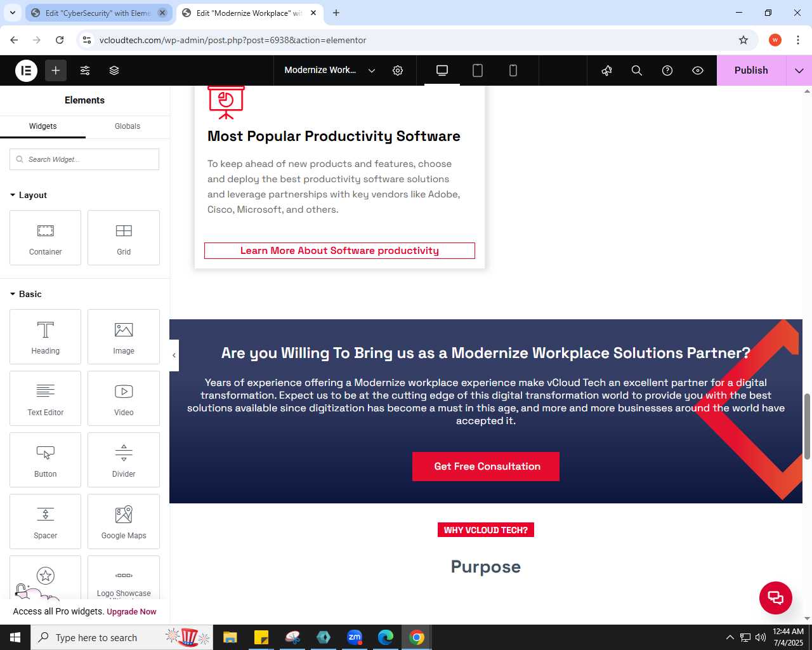Switch to Edit CyberSecurity browser tab
This screenshot has height=650, width=812.
pyautogui.click(x=98, y=13)
